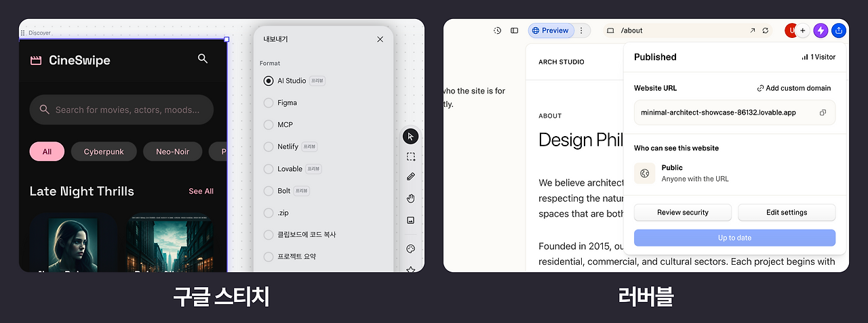Select the Lovable export format
Viewport: 868px width, 323px height.
point(269,169)
